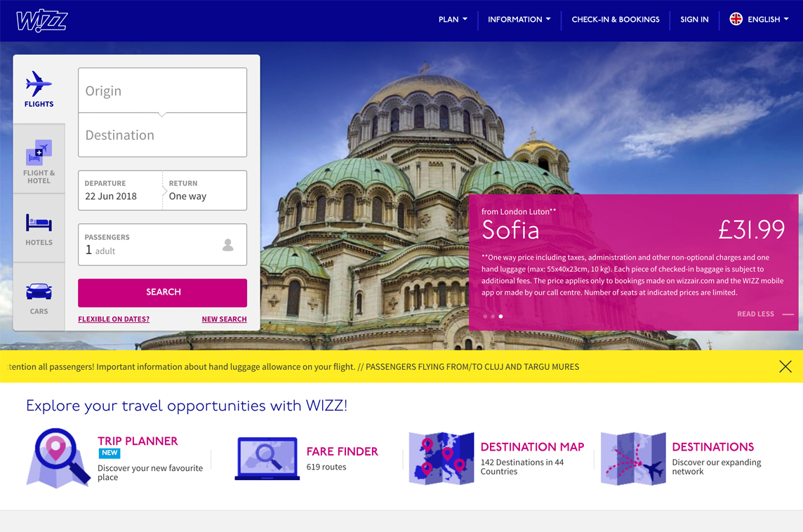The width and height of the screenshot is (803, 532).
Task: Click 'from London Luton**' text
Action: click(x=518, y=211)
